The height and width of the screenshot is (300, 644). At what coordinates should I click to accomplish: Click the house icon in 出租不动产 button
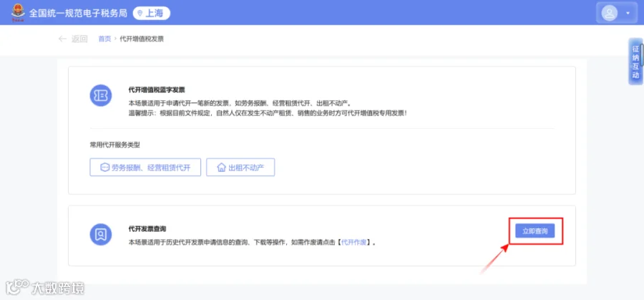pos(221,168)
